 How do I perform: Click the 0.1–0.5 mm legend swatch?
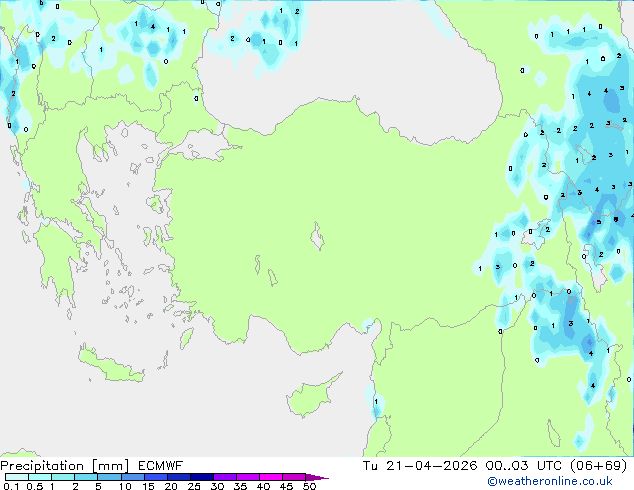pos(17,477)
